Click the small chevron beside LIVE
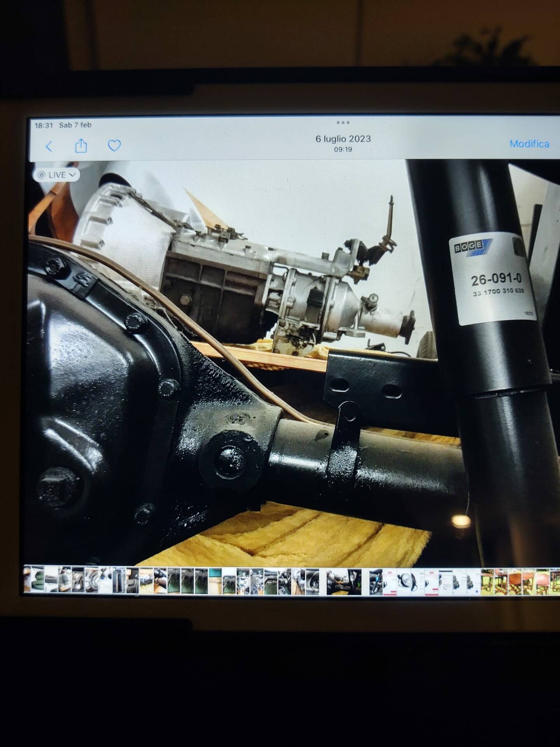This screenshot has height=747, width=560. (72, 175)
